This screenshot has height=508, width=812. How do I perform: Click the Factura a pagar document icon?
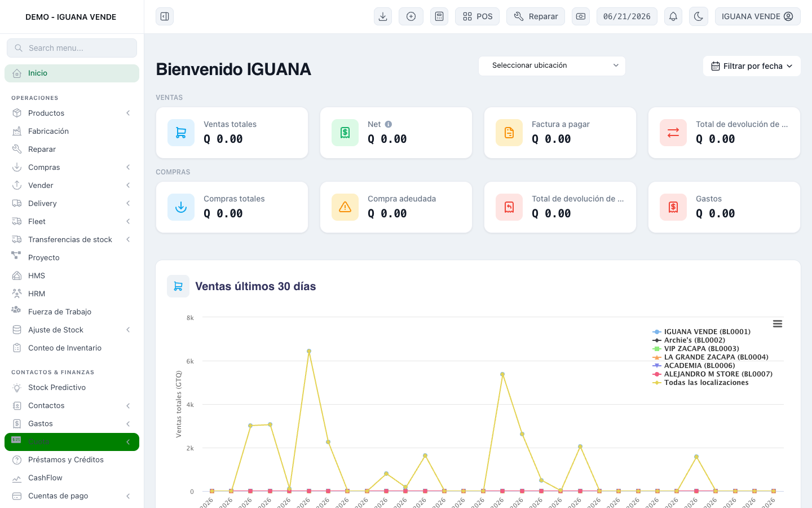[x=509, y=133]
